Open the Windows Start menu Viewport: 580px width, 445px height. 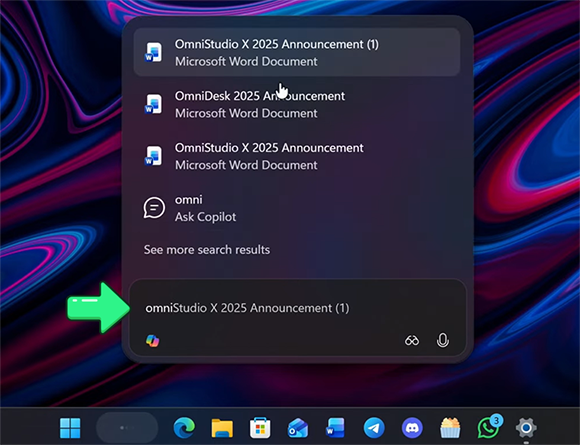point(70,428)
